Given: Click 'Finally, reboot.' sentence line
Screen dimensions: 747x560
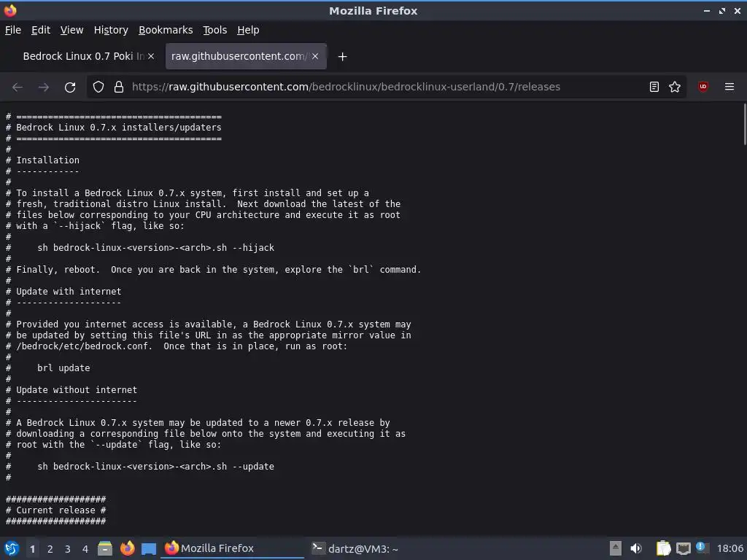Looking at the screenshot, I should (214, 270).
